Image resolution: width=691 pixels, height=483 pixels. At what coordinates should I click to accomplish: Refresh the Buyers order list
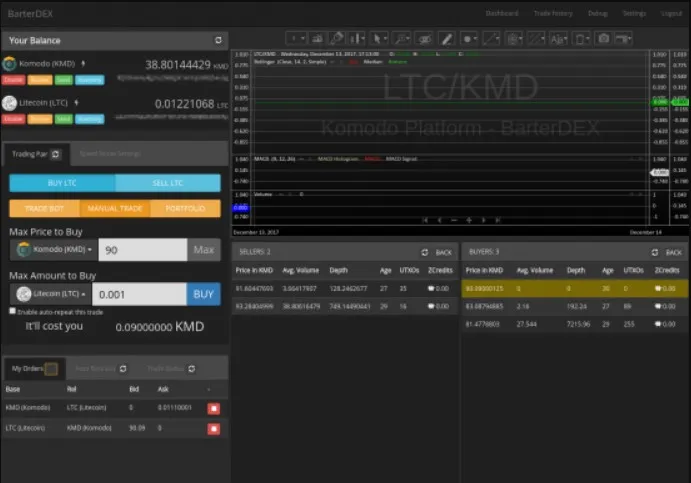click(654, 252)
